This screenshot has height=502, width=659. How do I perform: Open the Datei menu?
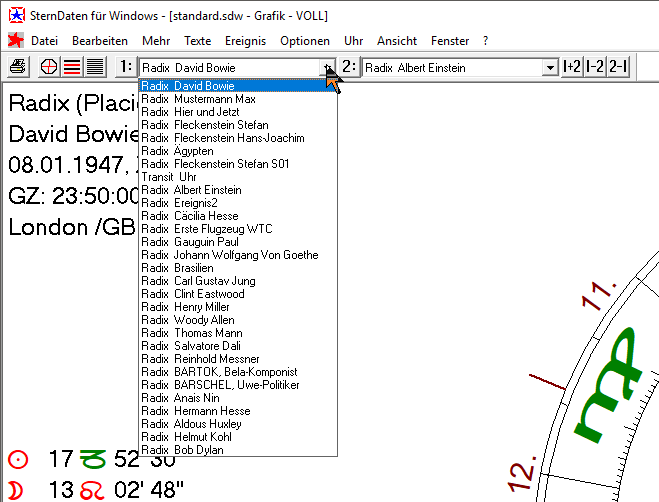pos(44,41)
